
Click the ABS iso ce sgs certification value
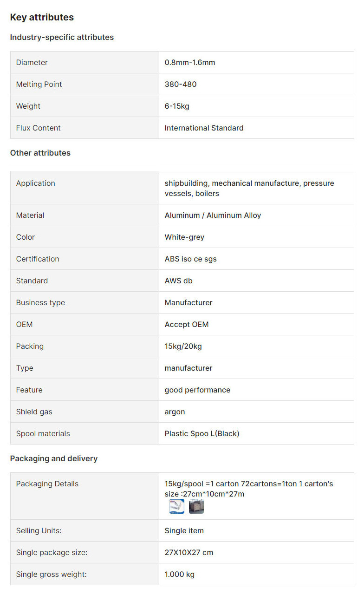coord(190,259)
